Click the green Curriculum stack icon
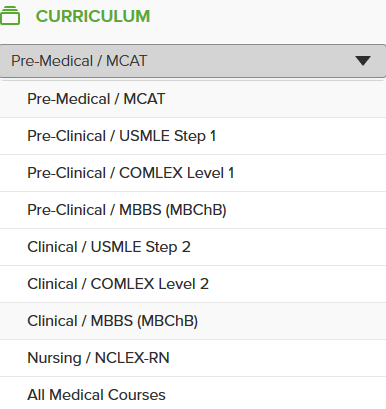The image size is (386, 409). coord(10,16)
